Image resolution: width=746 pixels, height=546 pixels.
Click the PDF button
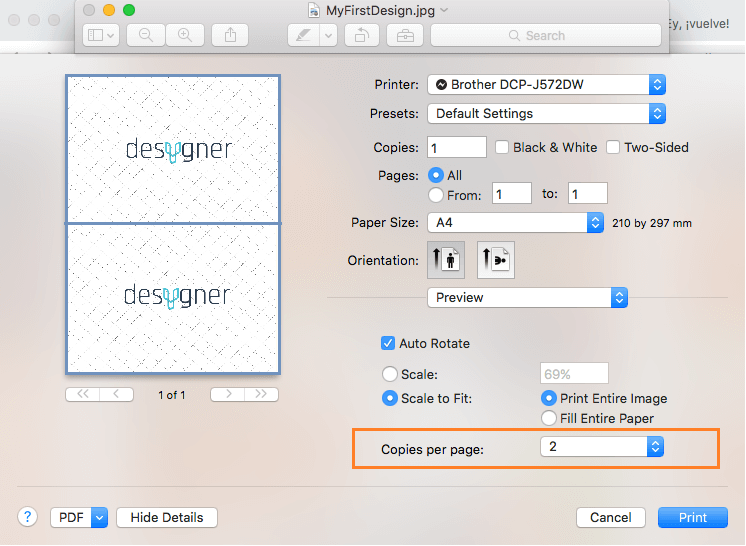pos(71,517)
